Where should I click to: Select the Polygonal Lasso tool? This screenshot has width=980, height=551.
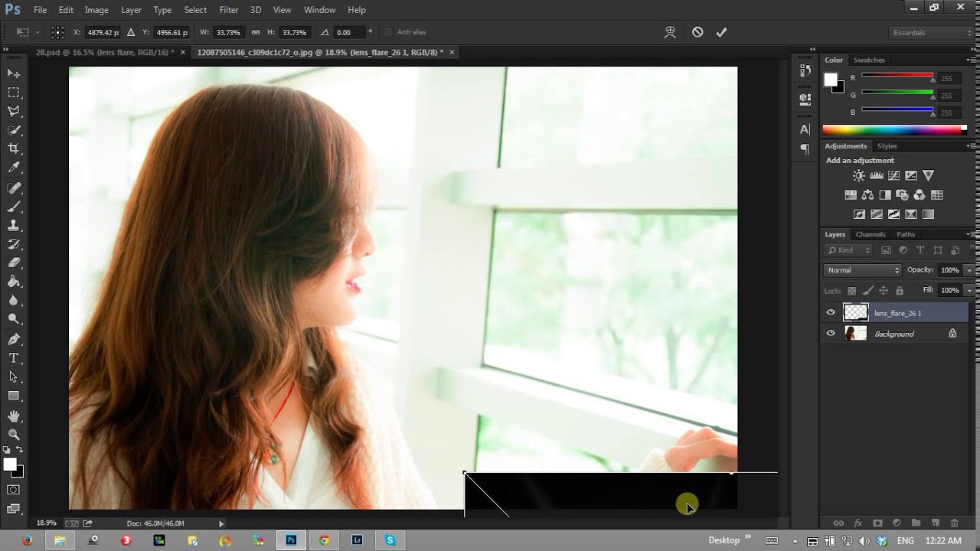[14, 112]
